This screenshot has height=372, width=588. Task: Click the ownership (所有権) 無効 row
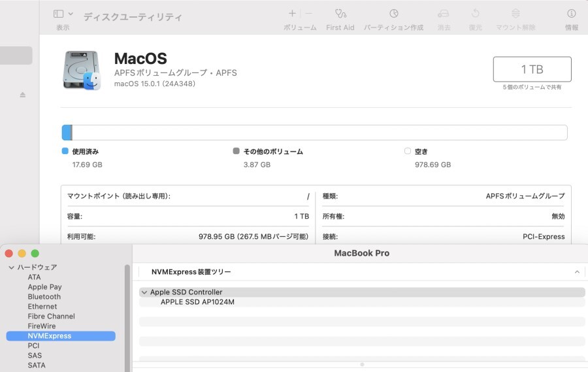tap(444, 216)
